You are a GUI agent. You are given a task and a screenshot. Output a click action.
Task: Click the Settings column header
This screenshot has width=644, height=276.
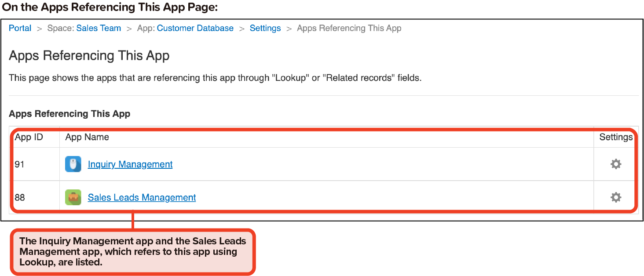[x=616, y=137]
